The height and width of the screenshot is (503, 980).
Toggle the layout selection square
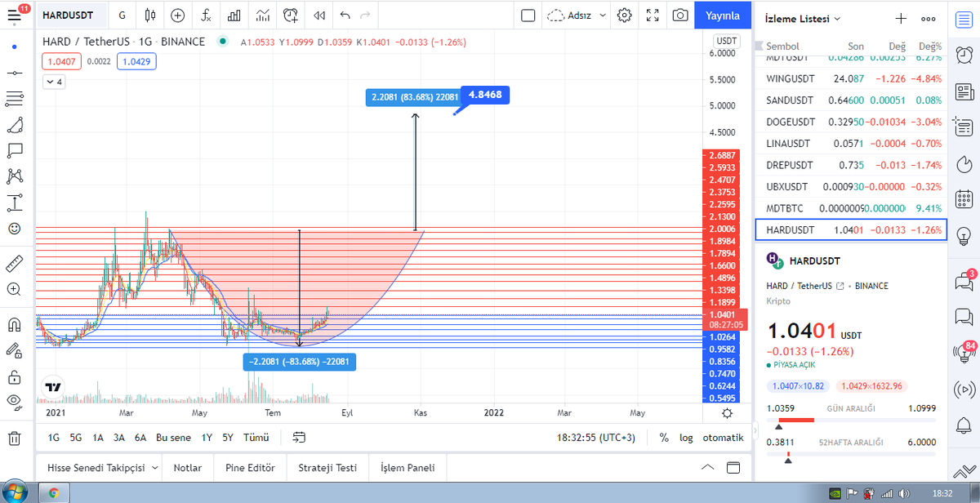[x=528, y=16]
